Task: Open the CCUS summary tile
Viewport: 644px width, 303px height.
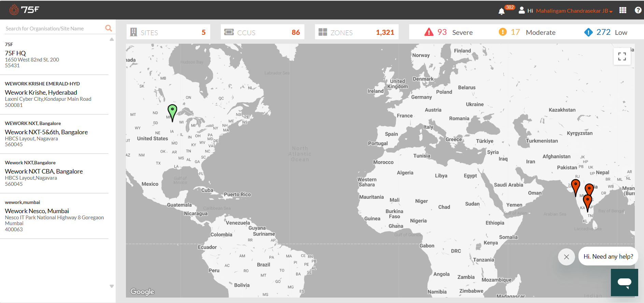Action: (262, 32)
